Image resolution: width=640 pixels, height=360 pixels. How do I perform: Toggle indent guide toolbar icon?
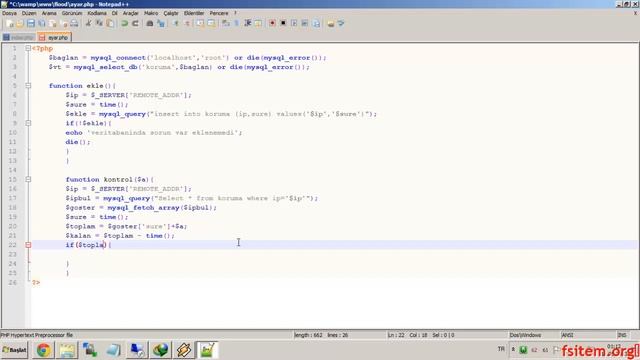pos(247,24)
